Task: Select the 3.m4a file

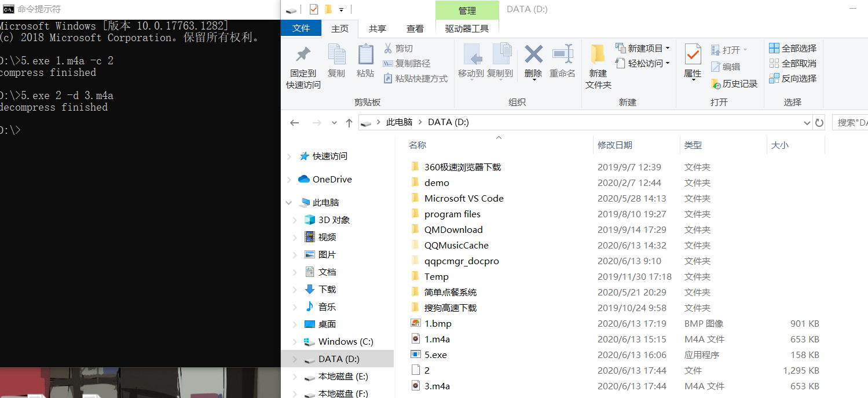Action: 437,386
